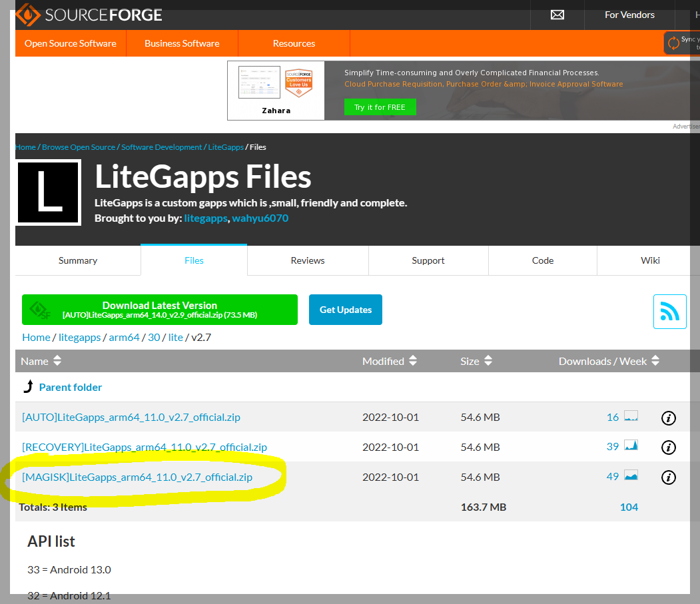Viewport: 700px width, 604px height.
Task: Click Download Latest Version button
Action: [160, 310]
